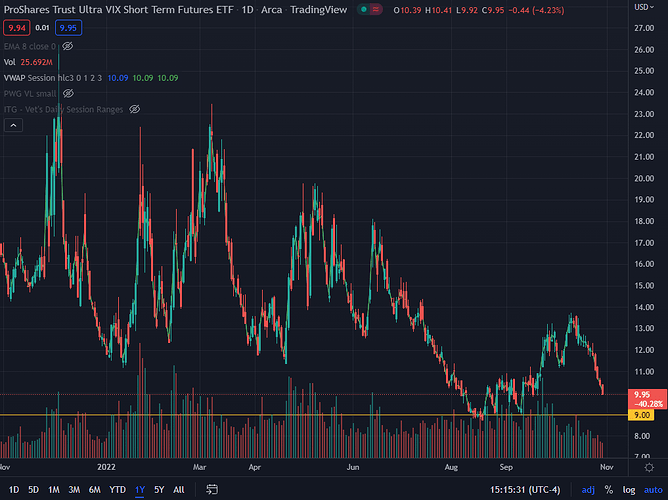Viewport: 668px width, 500px height.
Task: Click the 2022 date axis label
Action: pyautogui.click(x=106, y=467)
